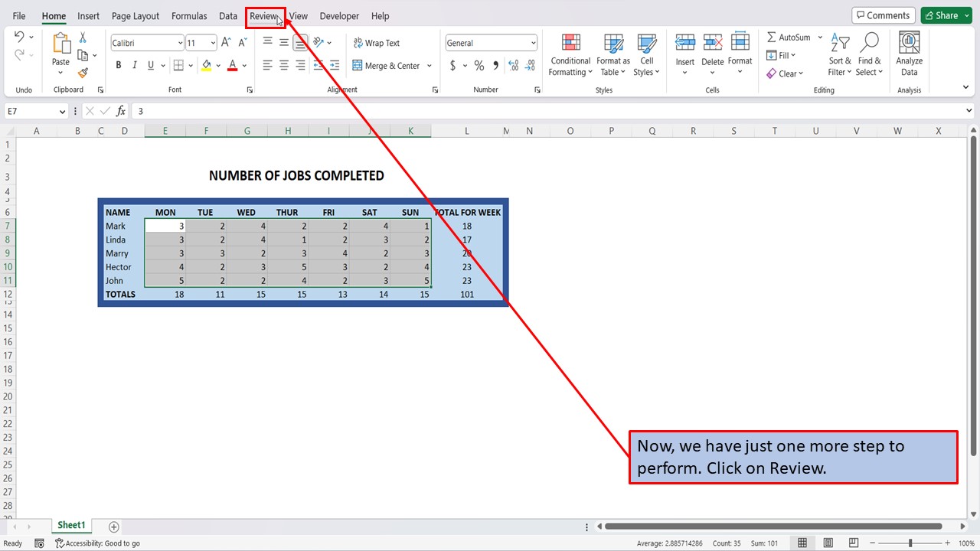This screenshot has width=980, height=551.
Task: Switch to the Developer tab
Action: click(339, 15)
